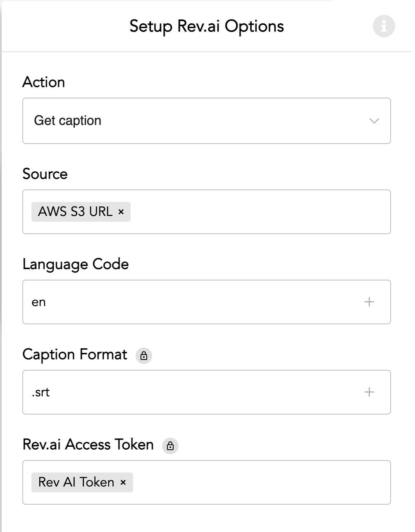Click the Rev.ai Access Token label text
Image resolution: width=415 pixels, height=532 pixels.
[x=88, y=445]
